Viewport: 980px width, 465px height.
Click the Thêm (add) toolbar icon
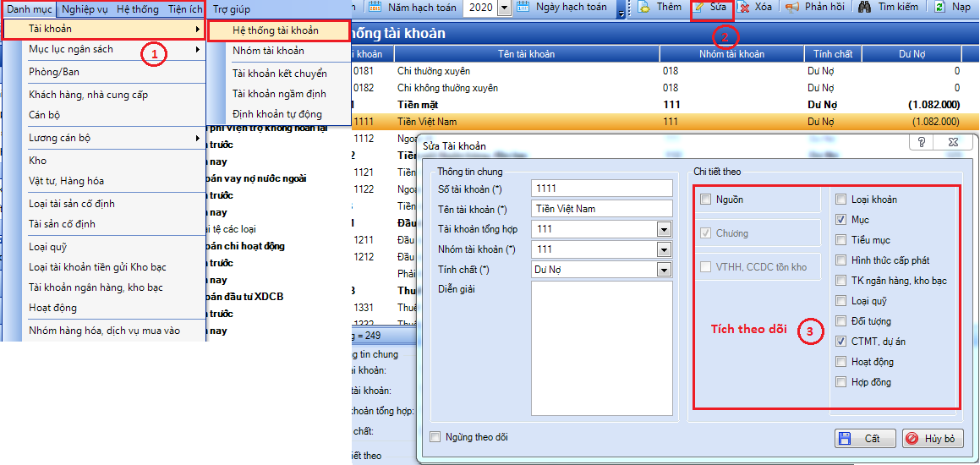coord(643,8)
